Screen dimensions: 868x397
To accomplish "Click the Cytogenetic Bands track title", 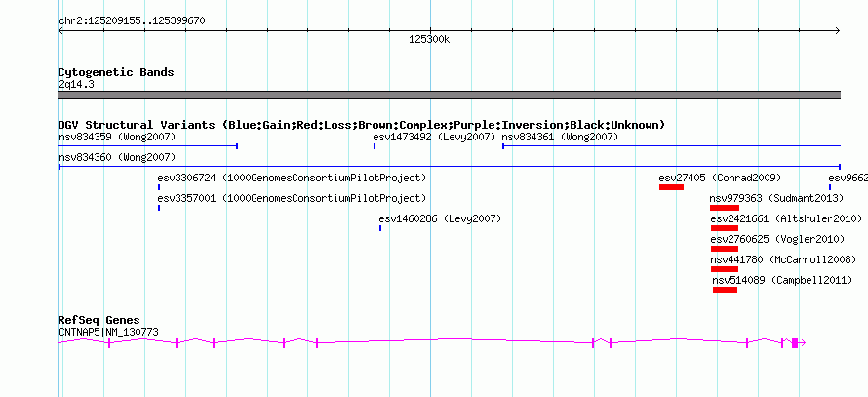I will point(116,72).
